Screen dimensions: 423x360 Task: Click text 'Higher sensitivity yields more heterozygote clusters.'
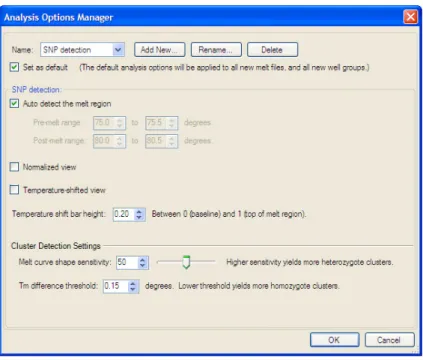(x=310, y=262)
